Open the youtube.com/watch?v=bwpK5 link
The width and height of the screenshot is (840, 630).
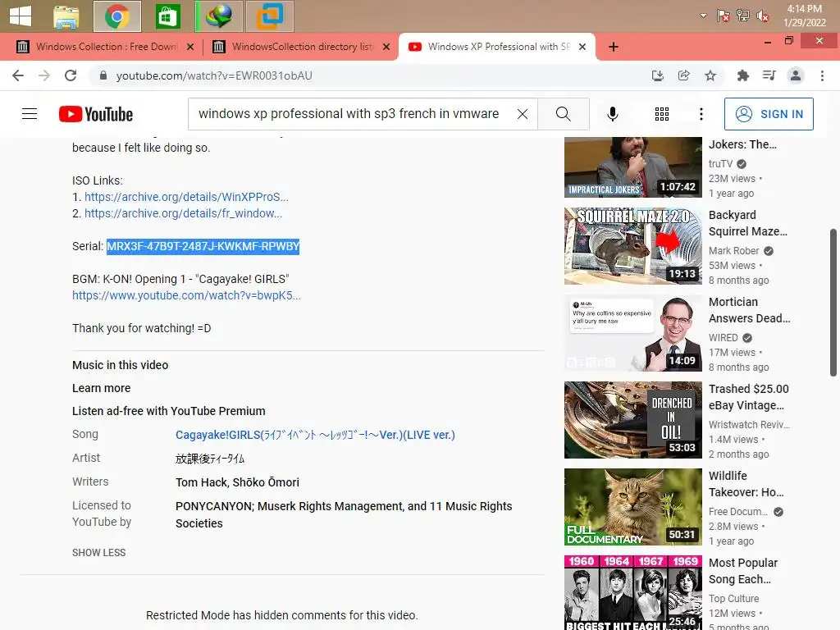tap(186, 295)
